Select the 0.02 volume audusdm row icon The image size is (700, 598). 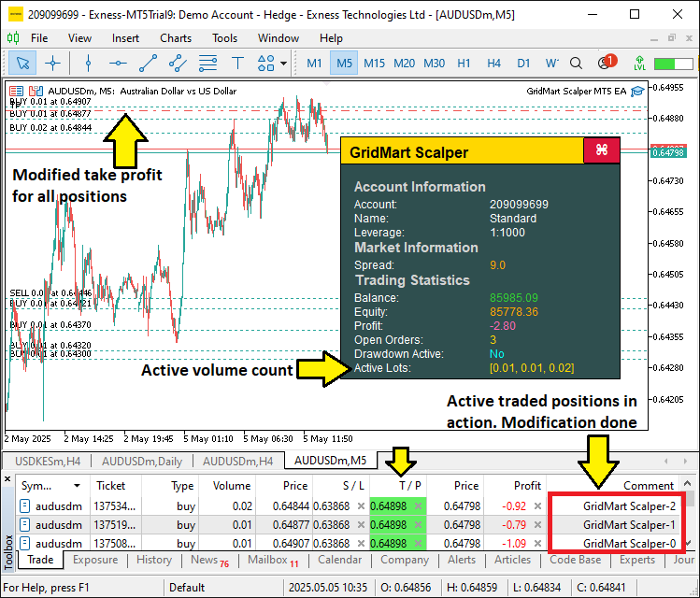point(25,506)
